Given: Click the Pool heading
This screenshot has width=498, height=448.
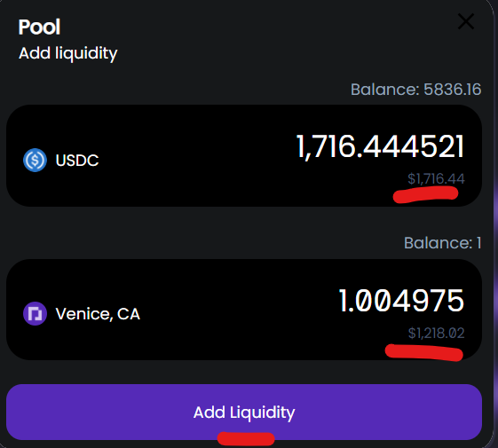Looking at the screenshot, I should (x=39, y=27).
